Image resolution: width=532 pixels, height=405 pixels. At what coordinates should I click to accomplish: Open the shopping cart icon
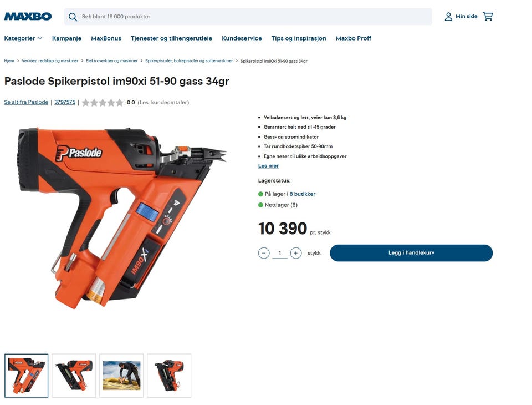[488, 16]
